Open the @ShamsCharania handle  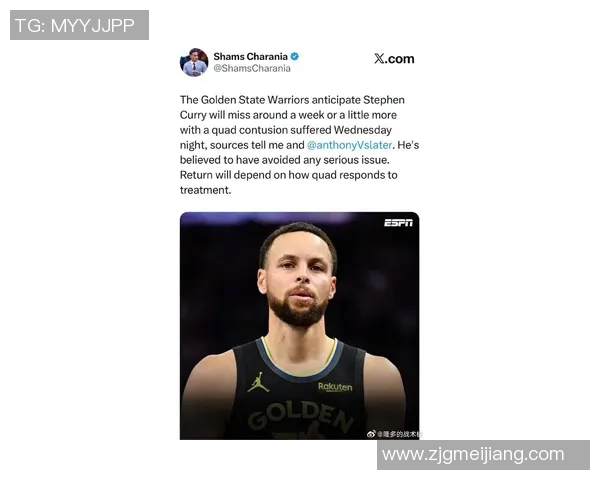click(x=252, y=69)
